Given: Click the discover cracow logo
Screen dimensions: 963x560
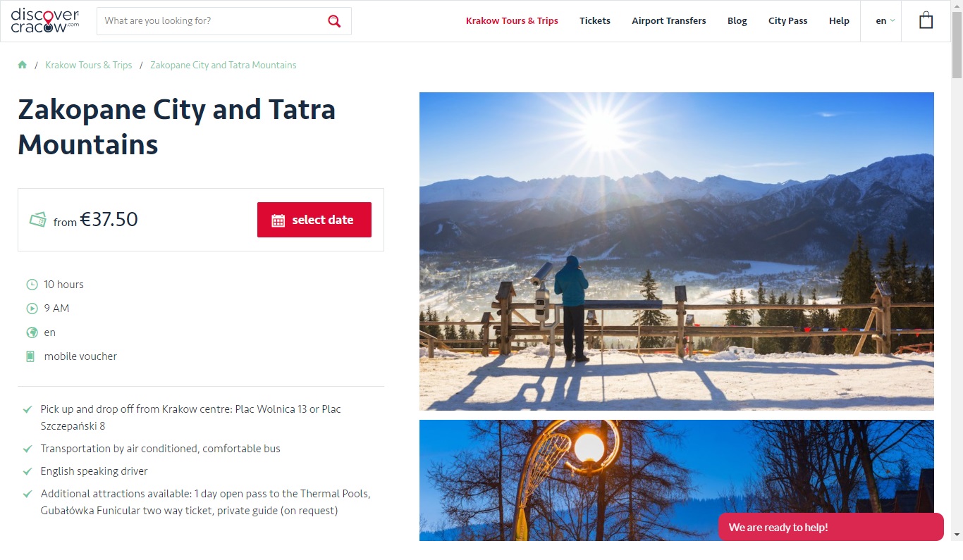Looking at the screenshot, I should 45,20.
